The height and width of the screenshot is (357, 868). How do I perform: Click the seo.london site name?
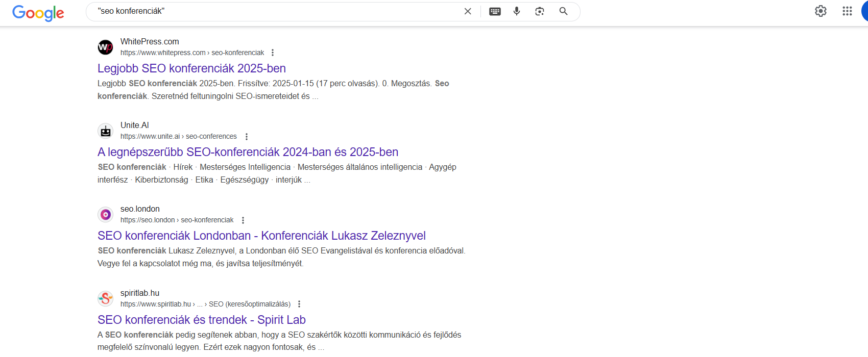140,209
